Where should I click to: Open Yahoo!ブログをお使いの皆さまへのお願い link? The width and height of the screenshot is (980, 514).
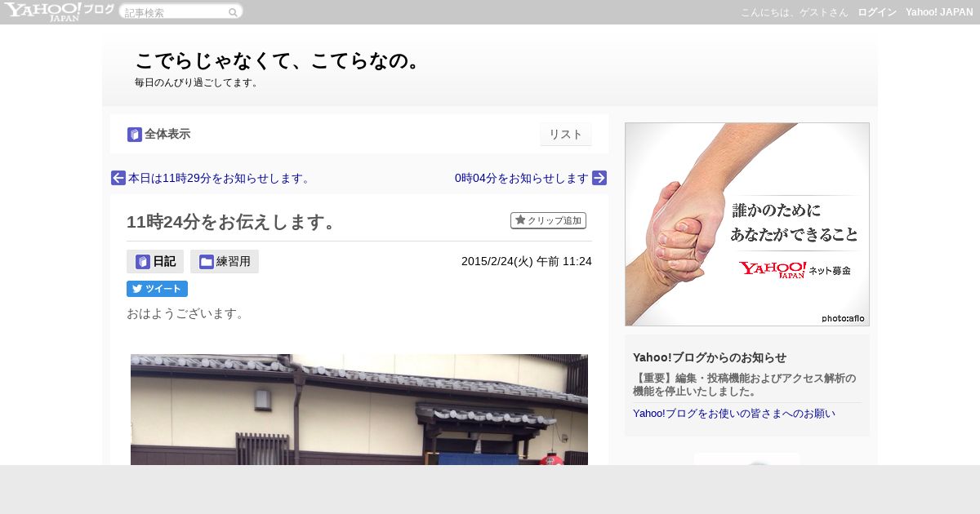pyautogui.click(x=734, y=413)
